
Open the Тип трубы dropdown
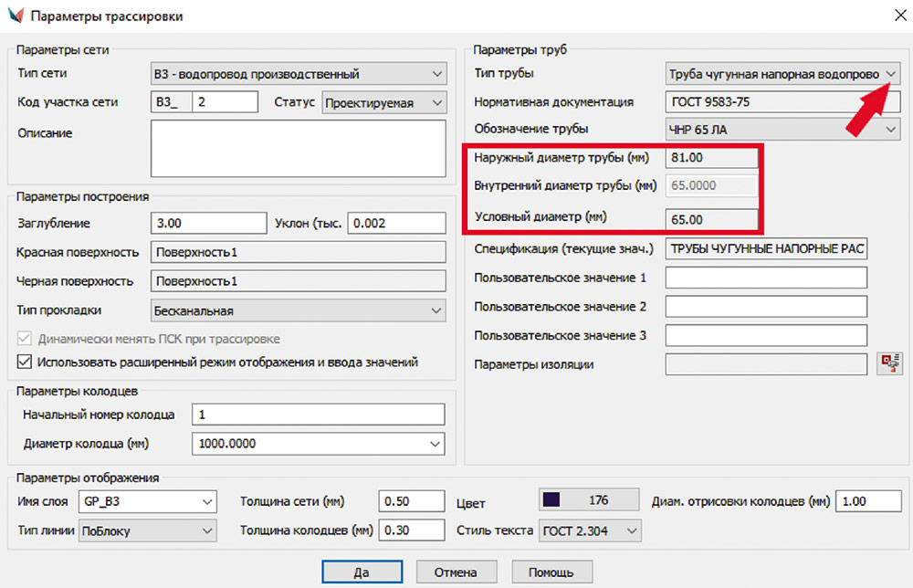[891, 74]
